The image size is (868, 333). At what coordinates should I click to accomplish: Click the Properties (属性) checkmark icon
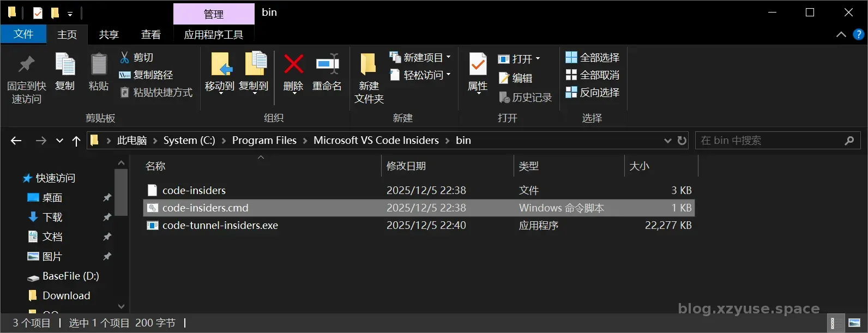point(478,64)
